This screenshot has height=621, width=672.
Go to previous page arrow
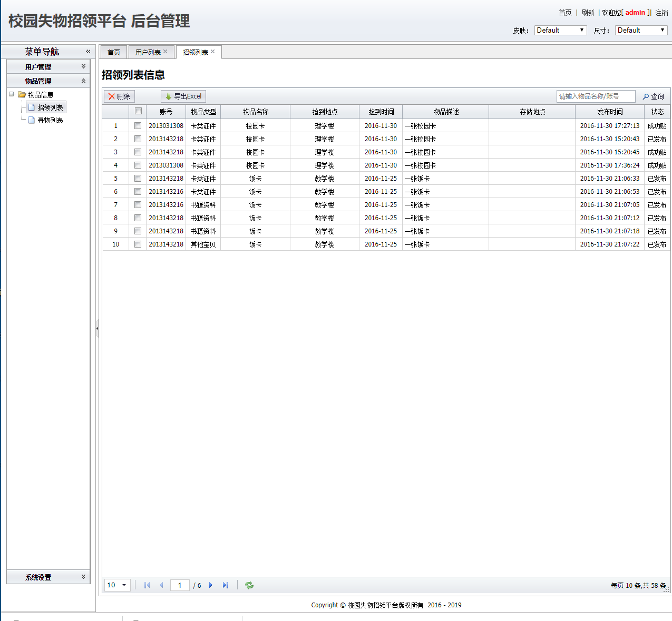161,585
